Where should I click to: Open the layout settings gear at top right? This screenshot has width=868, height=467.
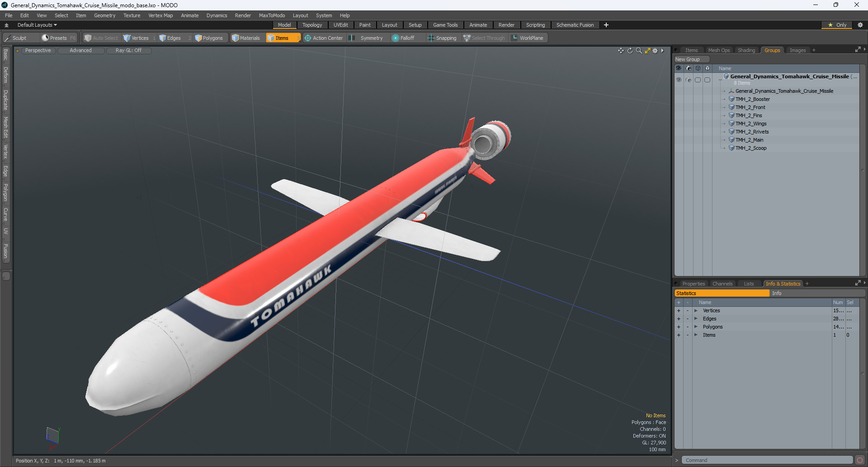click(860, 25)
